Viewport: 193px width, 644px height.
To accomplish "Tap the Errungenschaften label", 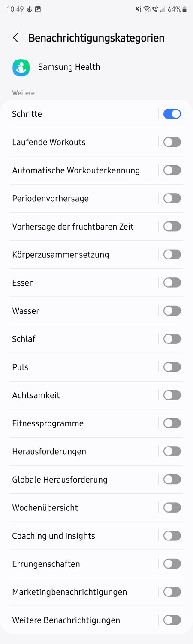I will click(x=46, y=564).
